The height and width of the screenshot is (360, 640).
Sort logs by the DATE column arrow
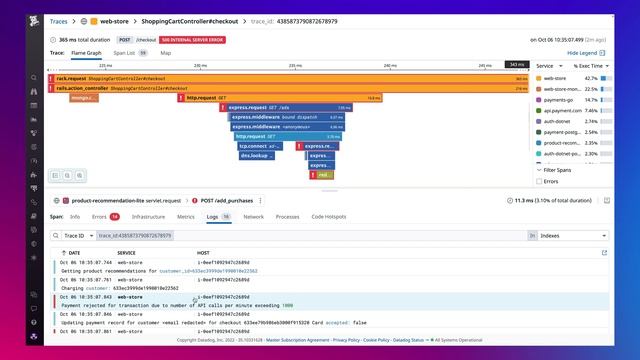64,253
